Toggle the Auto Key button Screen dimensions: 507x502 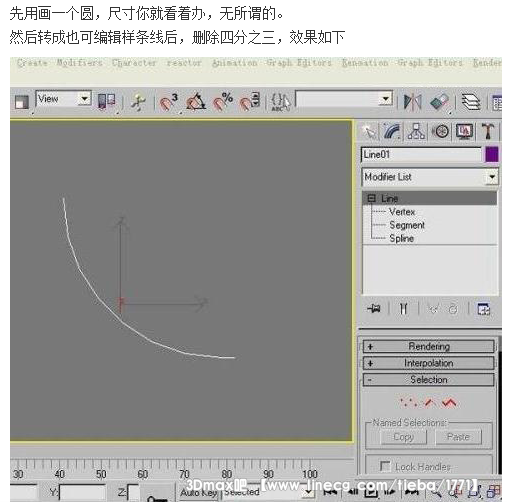click(198, 493)
